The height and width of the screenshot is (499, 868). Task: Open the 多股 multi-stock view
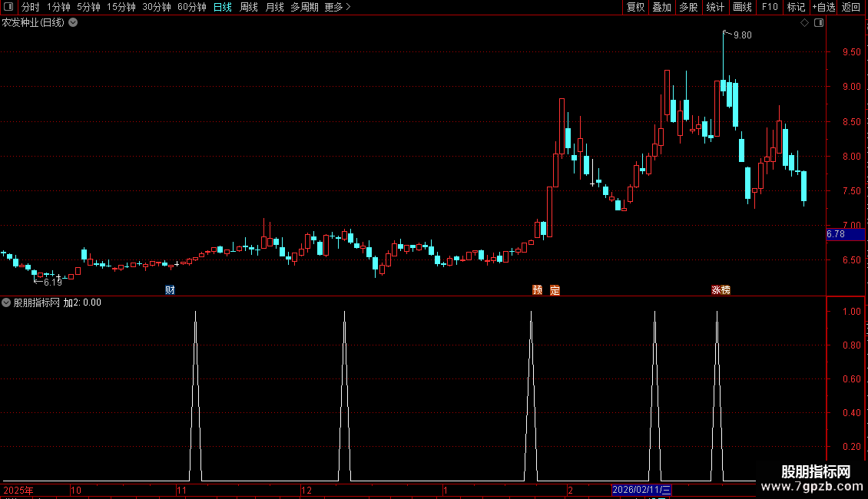tap(688, 7)
